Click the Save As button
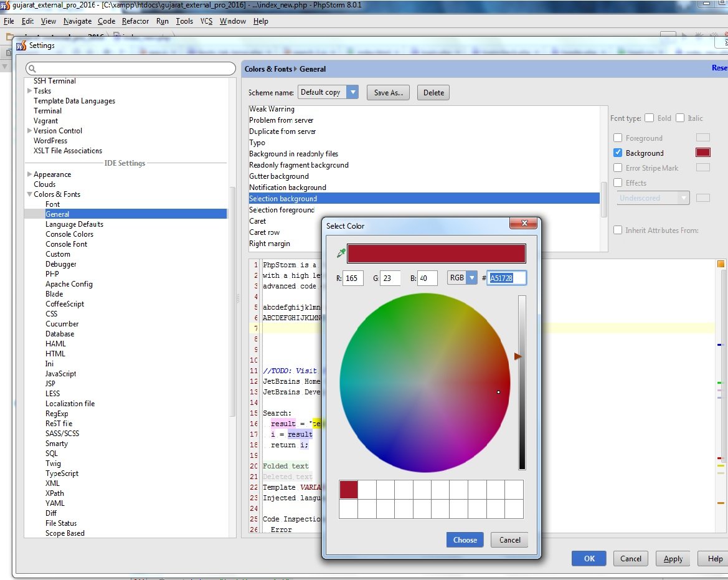 (x=389, y=93)
